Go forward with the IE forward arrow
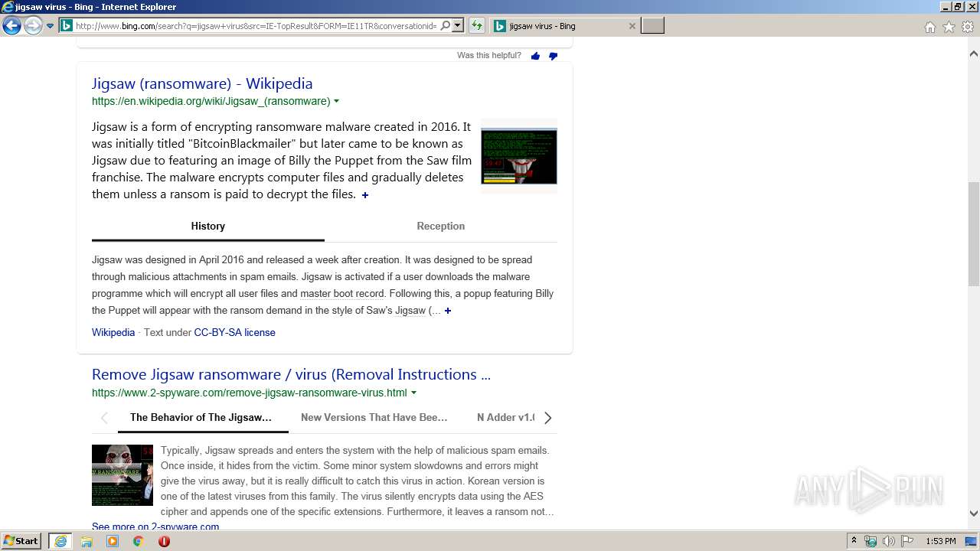This screenshot has width=980, height=551. coord(33,26)
